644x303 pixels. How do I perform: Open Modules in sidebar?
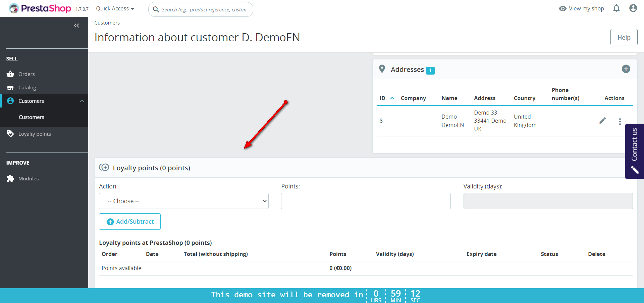point(29,178)
